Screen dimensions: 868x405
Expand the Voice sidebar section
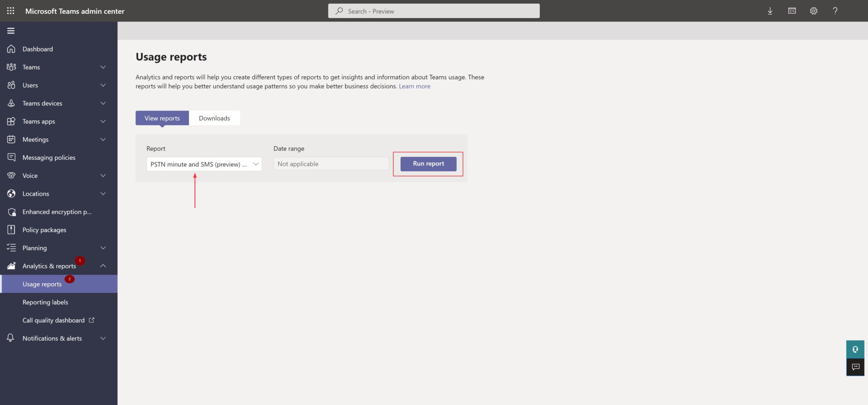(103, 175)
